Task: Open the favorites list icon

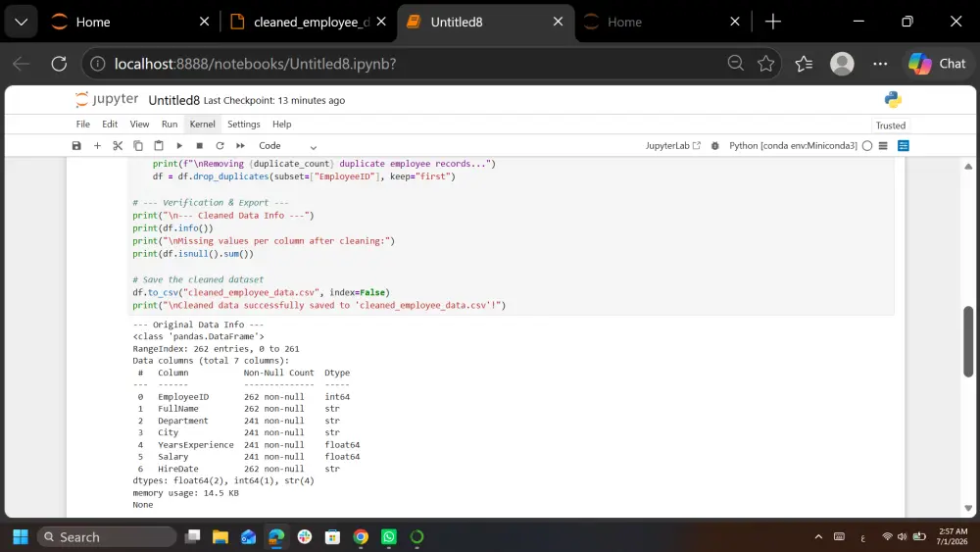Action: click(804, 63)
